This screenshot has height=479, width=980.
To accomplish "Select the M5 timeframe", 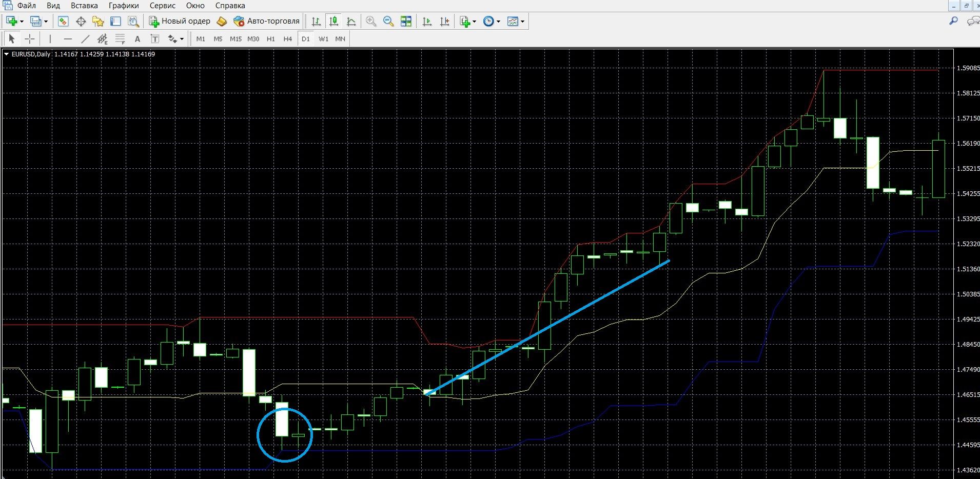I will tap(218, 39).
